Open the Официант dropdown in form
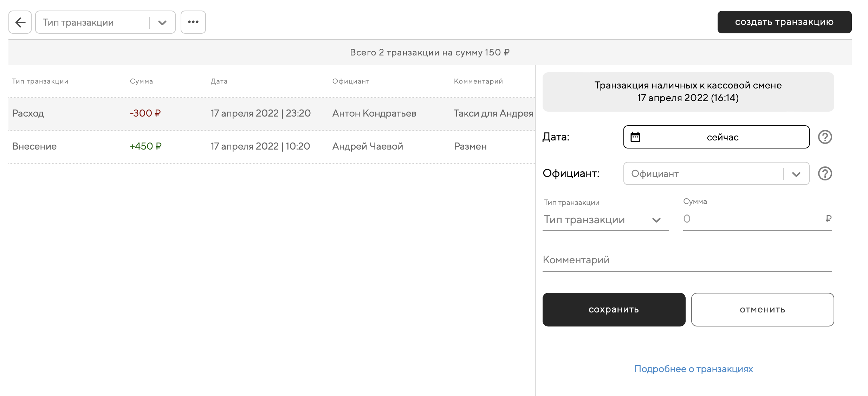The height and width of the screenshot is (396, 868). pos(716,173)
